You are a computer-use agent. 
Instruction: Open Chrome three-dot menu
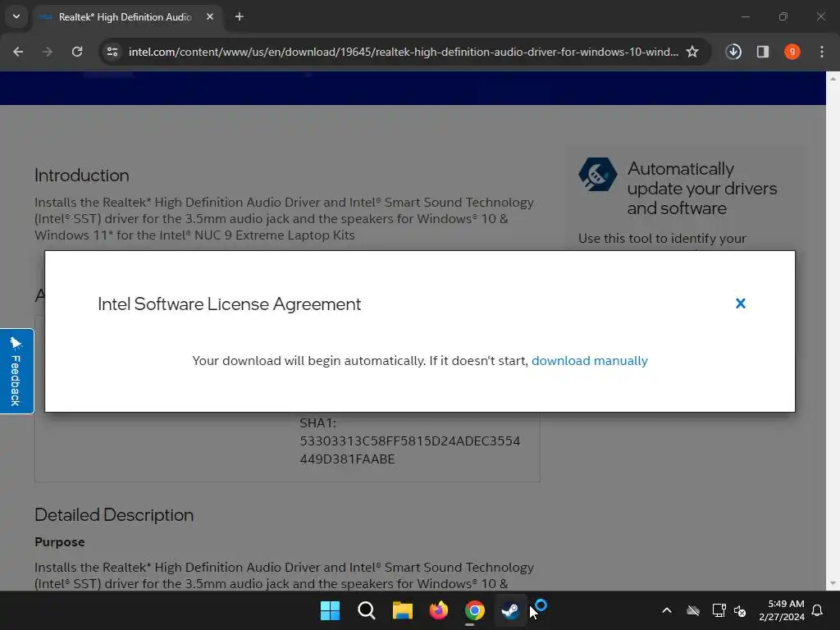(x=822, y=52)
